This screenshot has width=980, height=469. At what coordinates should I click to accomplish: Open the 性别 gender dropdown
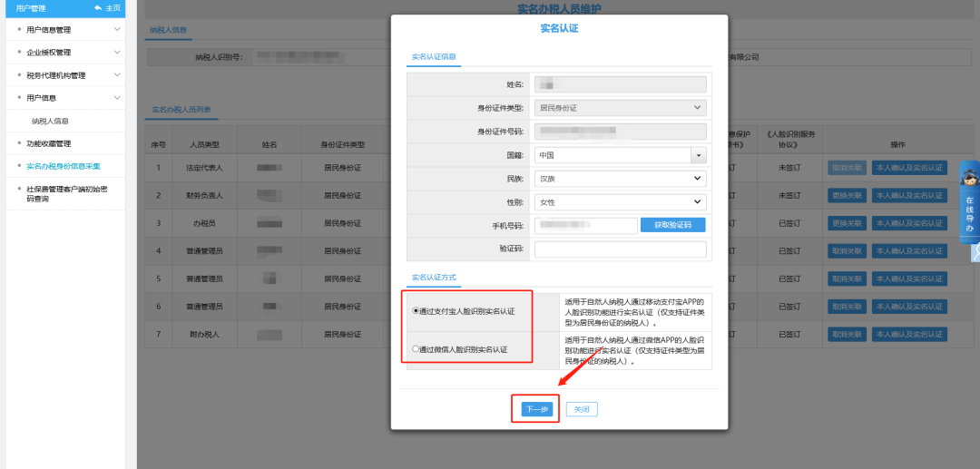[x=698, y=202]
